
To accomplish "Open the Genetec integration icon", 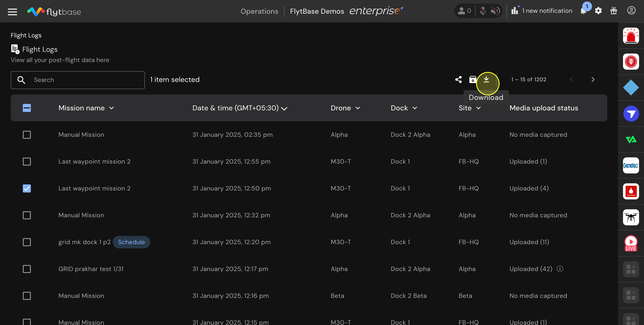I will pos(631,166).
